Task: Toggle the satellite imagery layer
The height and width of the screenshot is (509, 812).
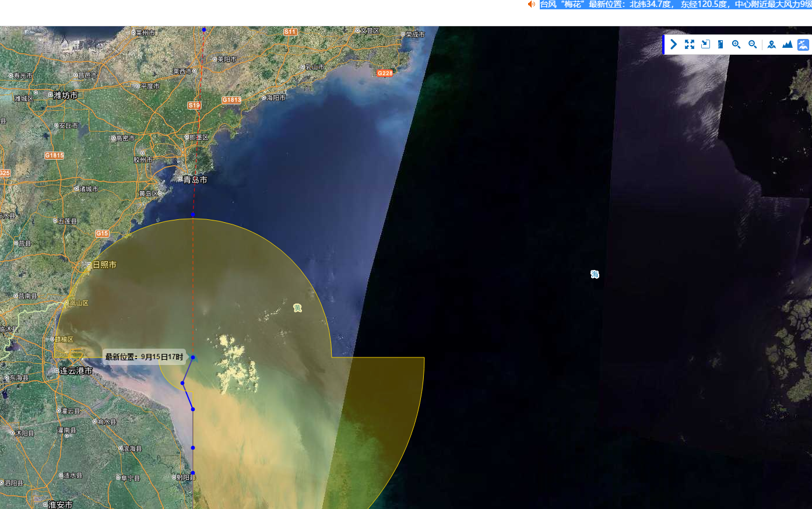Action: tap(803, 44)
